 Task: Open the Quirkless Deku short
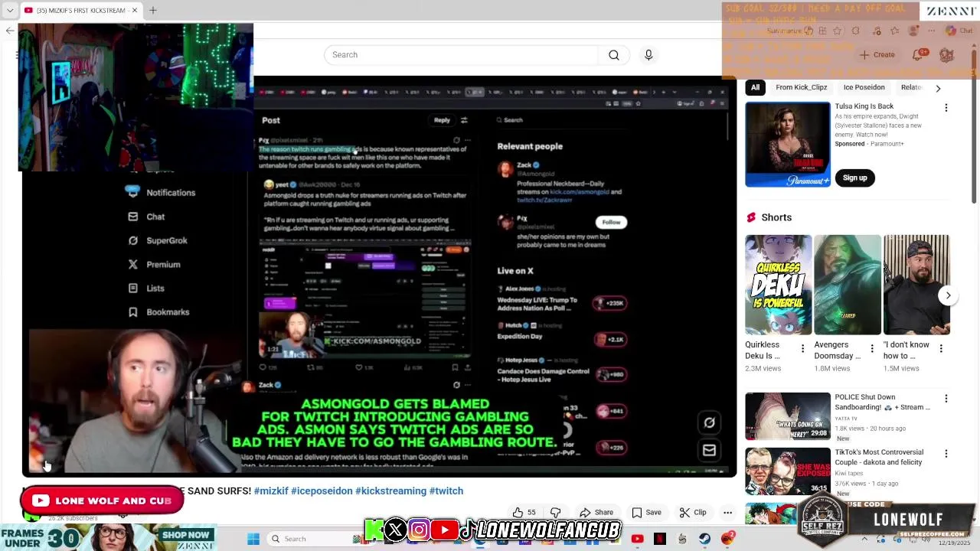[x=778, y=285]
